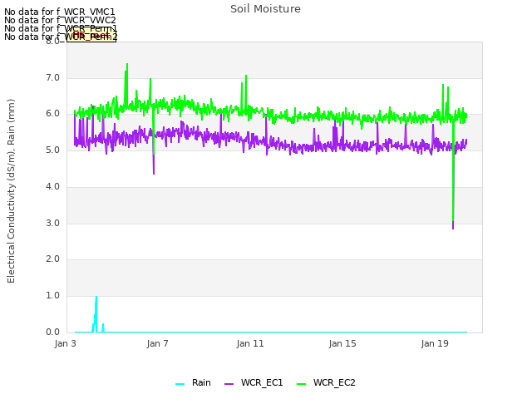Image resolution: width=532 pixels, height=399 pixels.
Task: Click the cyan Rain legend swatch
Action: coord(180,384)
